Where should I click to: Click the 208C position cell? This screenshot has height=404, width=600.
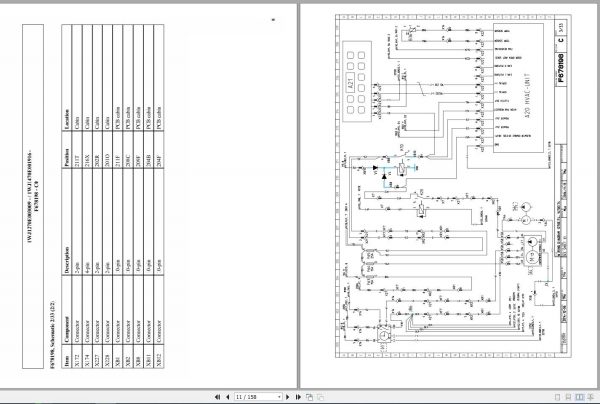pos(128,150)
